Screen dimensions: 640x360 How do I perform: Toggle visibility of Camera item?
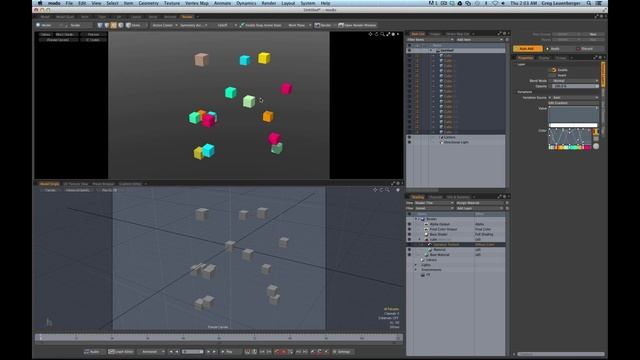pyautogui.click(x=409, y=138)
